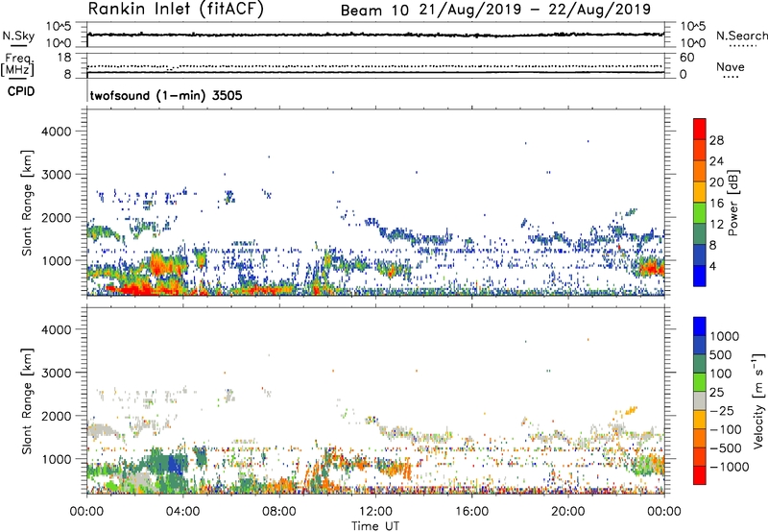The width and height of the screenshot is (768, 532).
Task: Click the 28 tick on power colorbar
Action: coord(716,140)
